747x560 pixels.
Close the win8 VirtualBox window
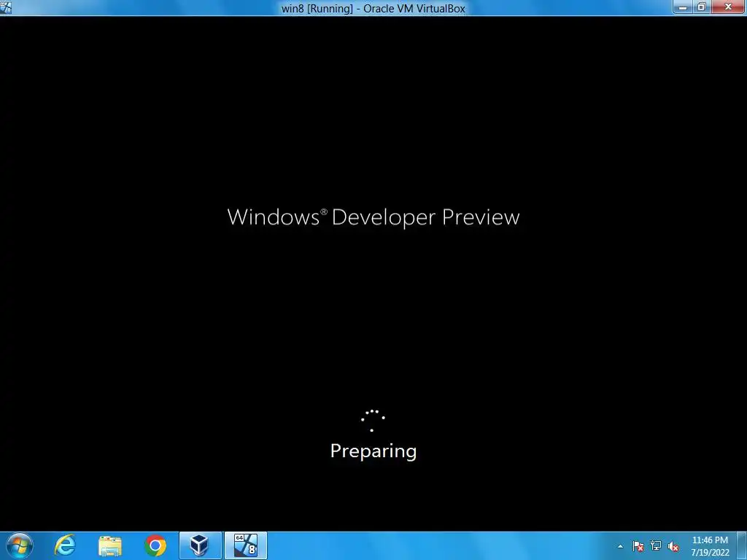click(x=729, y=7)
